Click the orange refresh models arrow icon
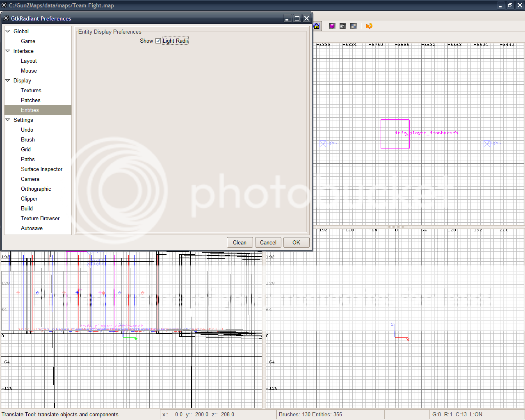Image resolution: width=525 pixels, height=420 pixels. [x=369, y=26]
